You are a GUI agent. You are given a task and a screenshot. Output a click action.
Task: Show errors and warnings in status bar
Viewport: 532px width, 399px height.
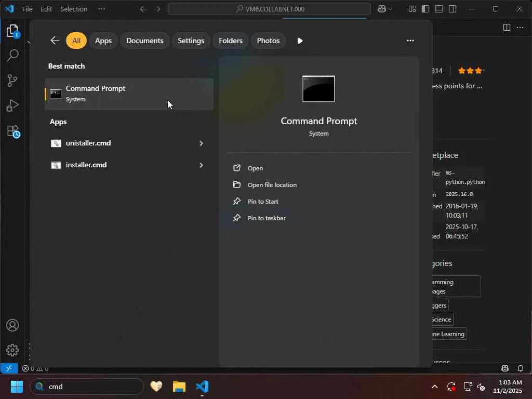pos(35,368)
